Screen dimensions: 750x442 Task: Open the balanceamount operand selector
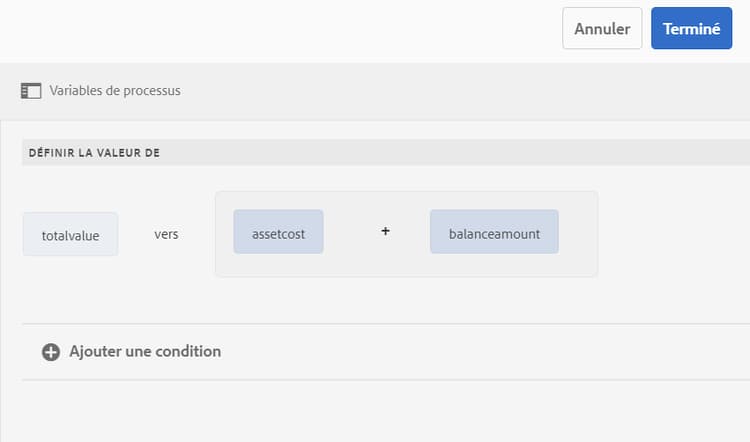[x=494, y=231]
